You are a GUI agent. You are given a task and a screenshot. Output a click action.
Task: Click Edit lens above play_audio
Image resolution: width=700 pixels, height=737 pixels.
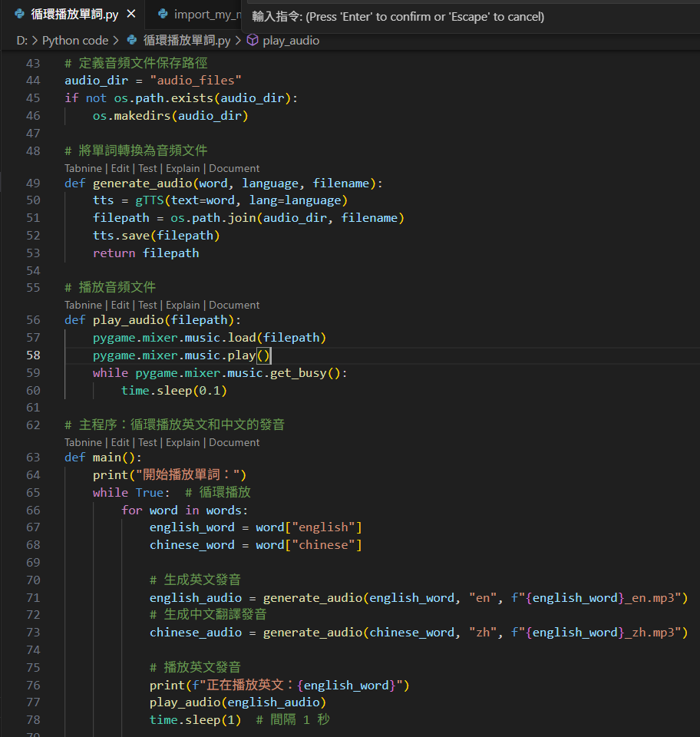coord(121,305)
